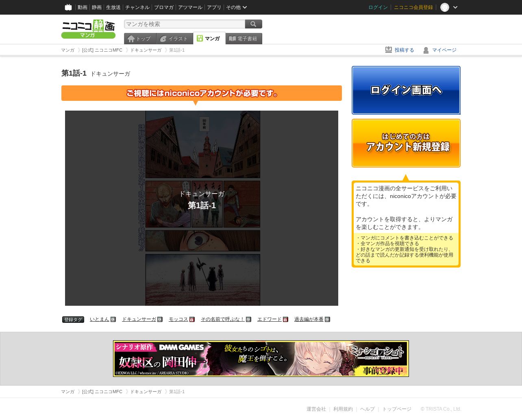522x420 pixels.
Task: Click the エドワード tag link
Action: tap(270, 320)
